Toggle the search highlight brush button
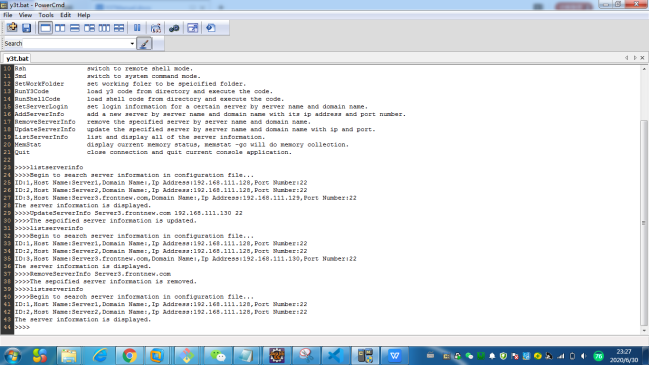The width and height of the screenshot is (649, 365). pyautogui.click(x=144, y=43)
